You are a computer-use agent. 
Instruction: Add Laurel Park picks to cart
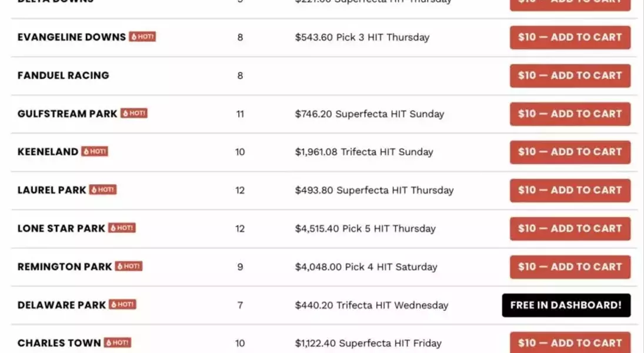(x=570, y=190)
